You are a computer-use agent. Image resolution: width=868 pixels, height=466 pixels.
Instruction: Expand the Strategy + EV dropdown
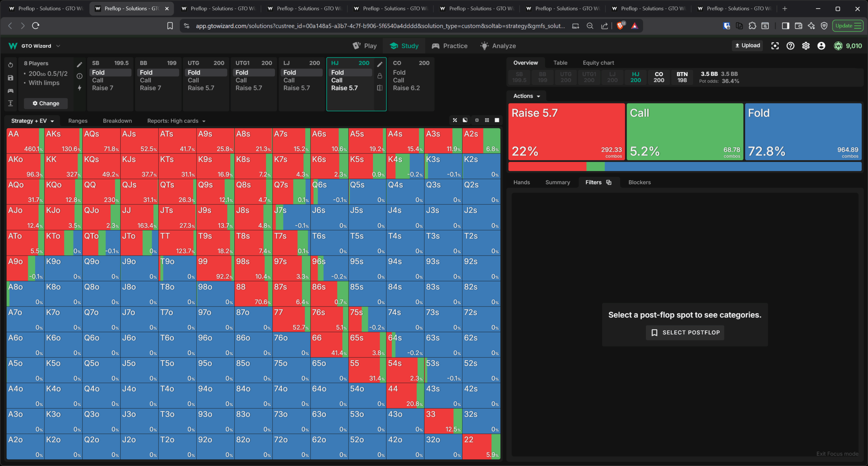click(33, 121)
